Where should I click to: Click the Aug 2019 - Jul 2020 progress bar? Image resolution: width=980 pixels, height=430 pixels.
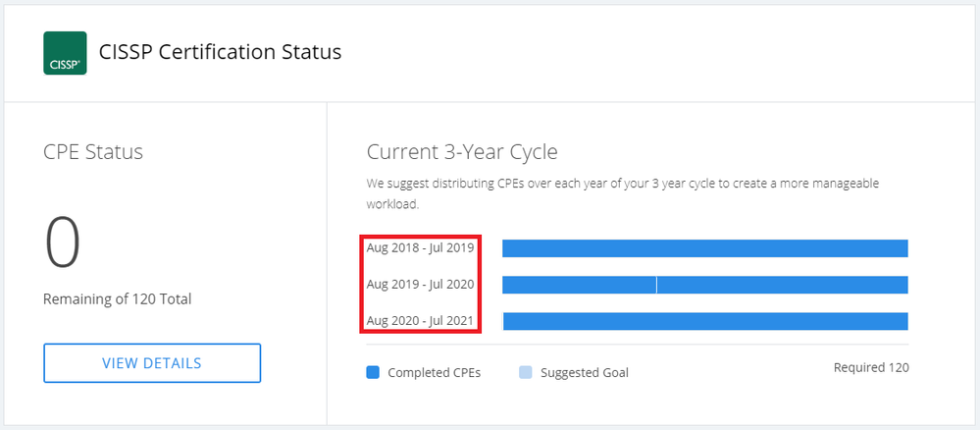coord(781,285)
